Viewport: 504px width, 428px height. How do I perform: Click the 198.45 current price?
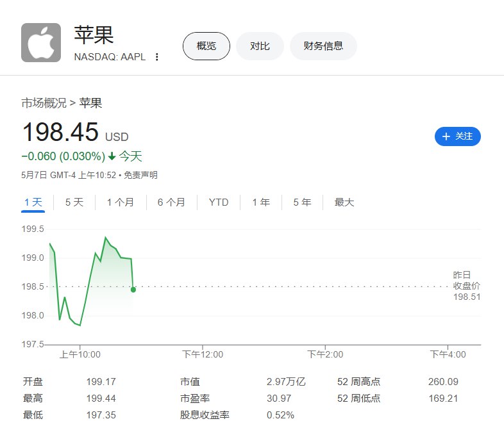click(x=60, y=132)
